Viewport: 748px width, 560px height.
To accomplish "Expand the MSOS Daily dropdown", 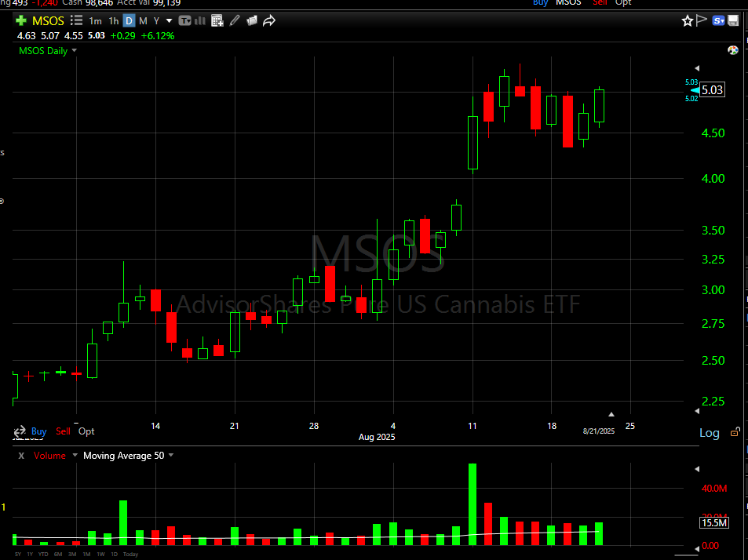I will [x=75, y=51].
